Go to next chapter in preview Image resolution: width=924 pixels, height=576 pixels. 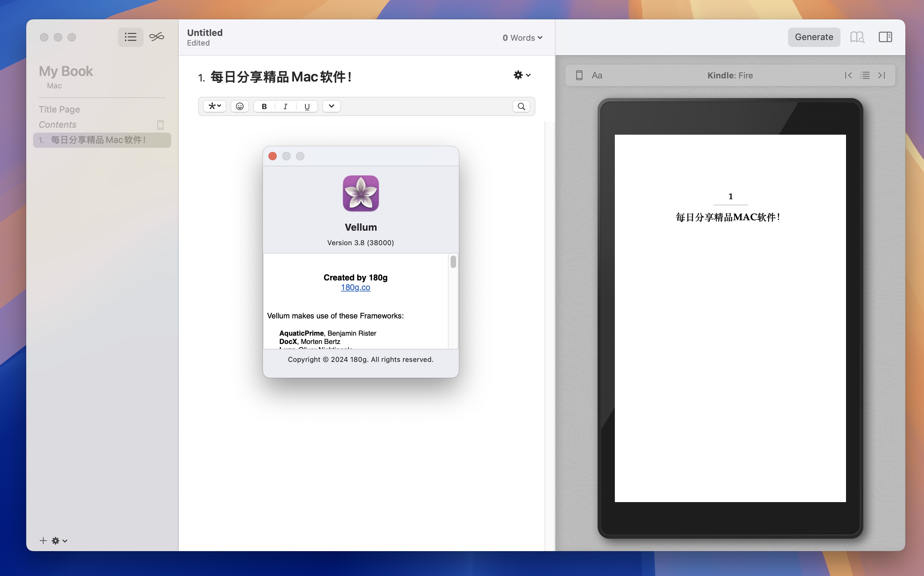pos(881,75)
